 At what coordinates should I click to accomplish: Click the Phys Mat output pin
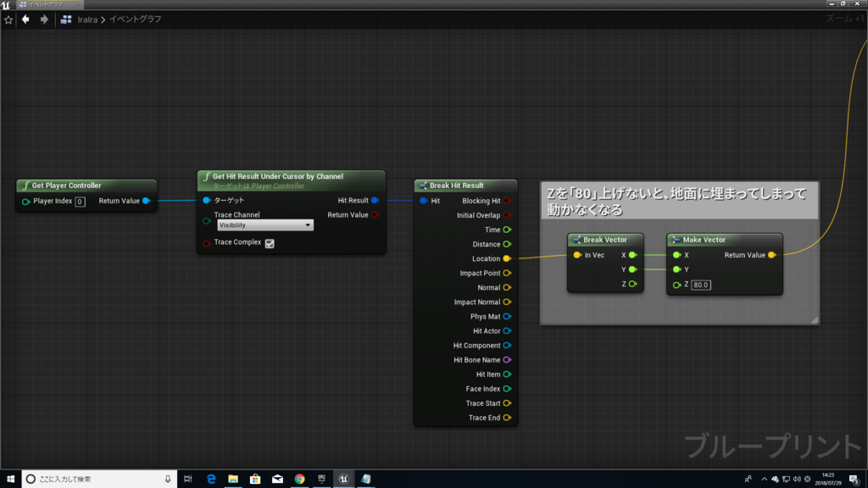[x=507, y=317]
